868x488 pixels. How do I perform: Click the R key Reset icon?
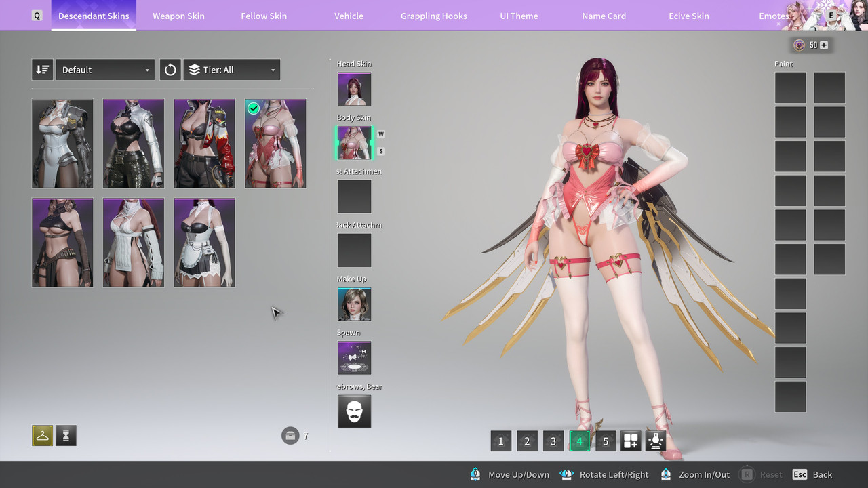[747, 474]
